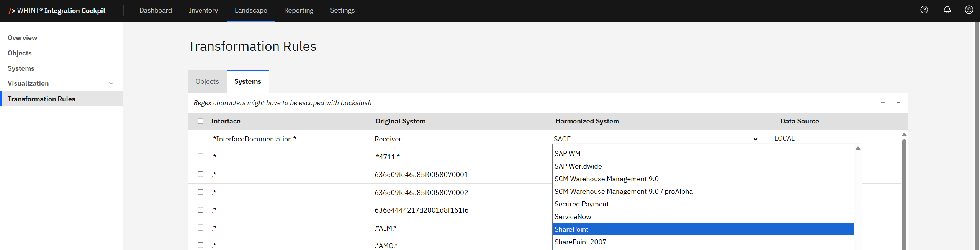Select the highlighted SharePoint option
Image resolution: width=980 pixels, height=250 pixels.
point(703,229)
